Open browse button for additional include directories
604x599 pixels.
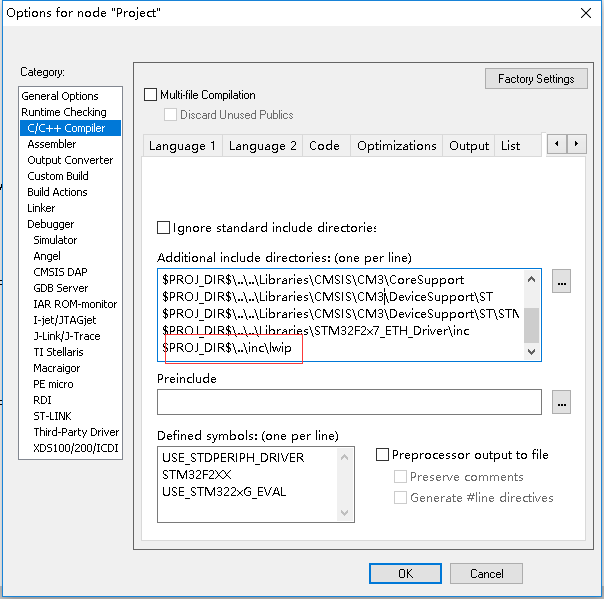tap(561, 281)
